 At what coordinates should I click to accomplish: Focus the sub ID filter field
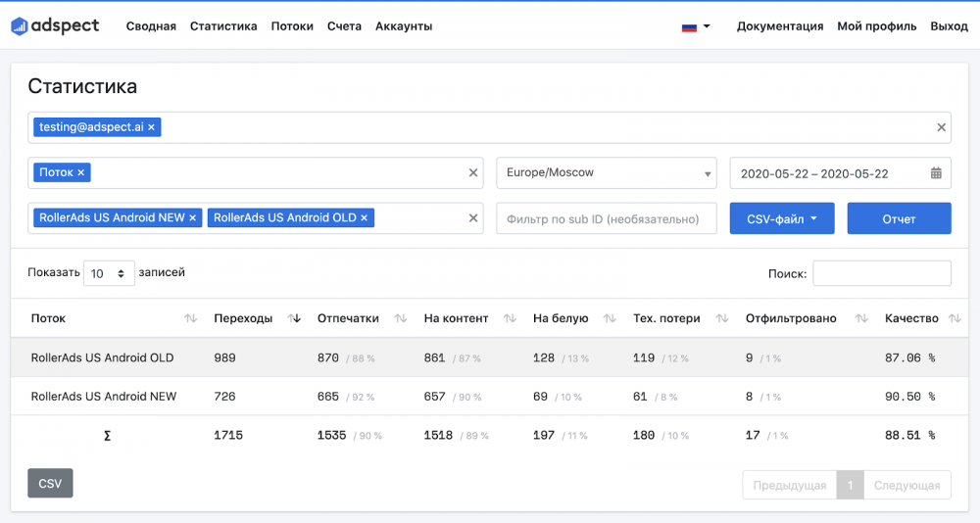[x=607, y=218]
